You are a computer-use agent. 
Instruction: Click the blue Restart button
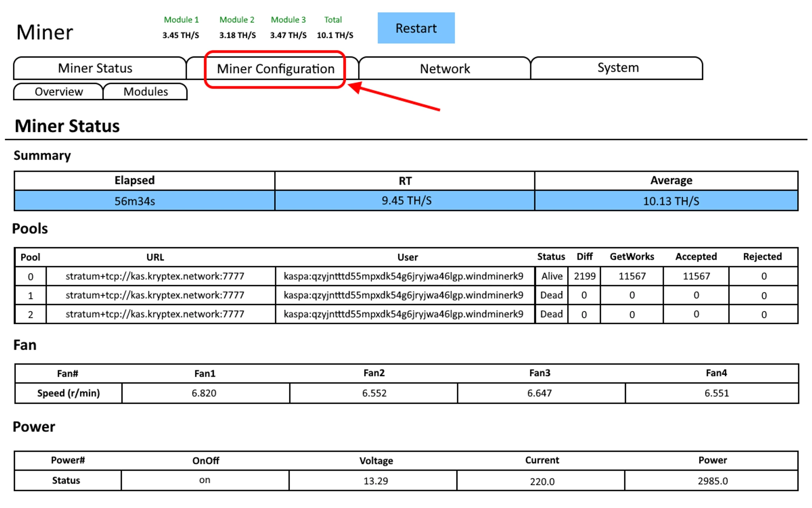pos(416,28)
